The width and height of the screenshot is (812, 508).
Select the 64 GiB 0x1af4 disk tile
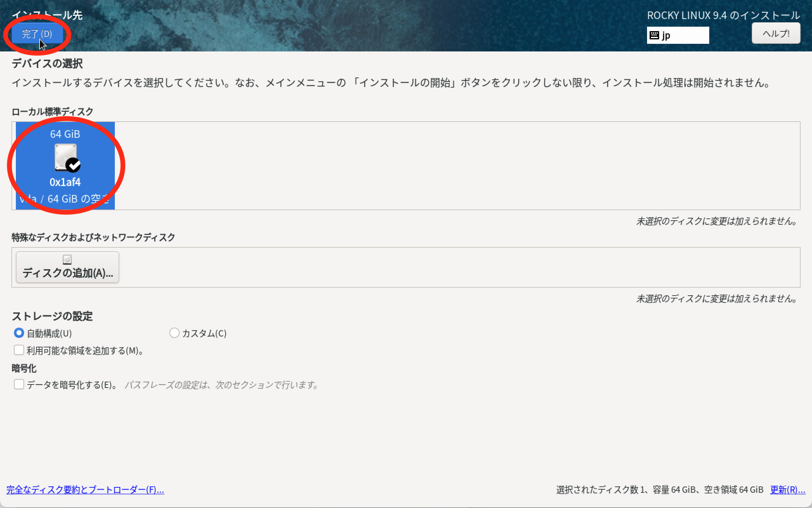65,166
